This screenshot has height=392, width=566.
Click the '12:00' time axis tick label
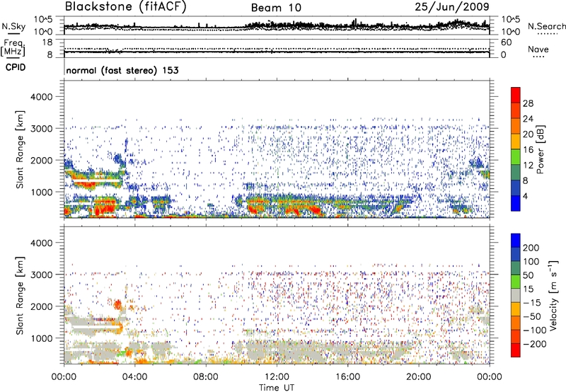277,377
